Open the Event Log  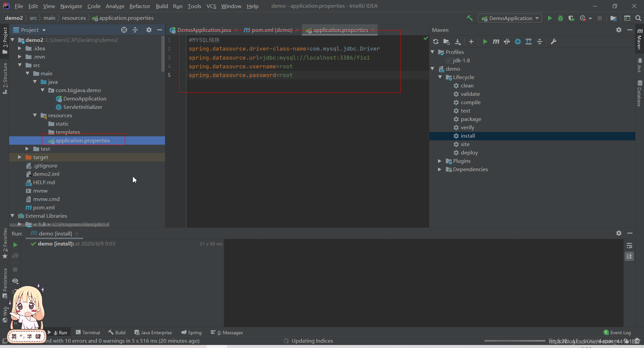point(617,332)
